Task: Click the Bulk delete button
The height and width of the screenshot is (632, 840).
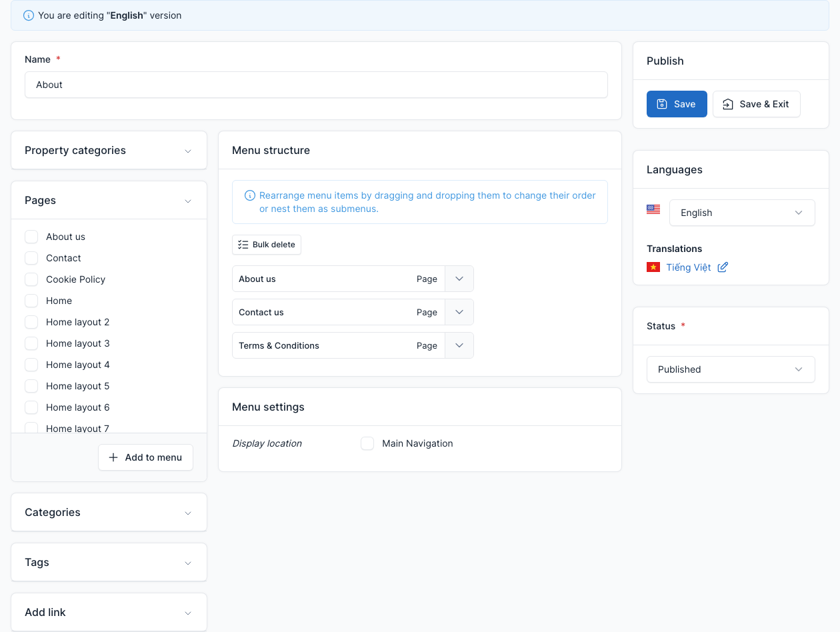Action: (x=267, y=245)
